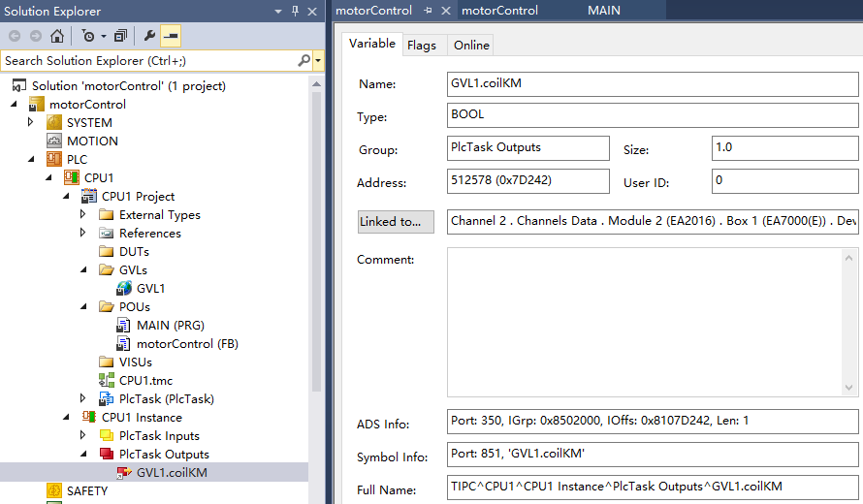
Task: Click the Pending Changes Filter clock icon
Action: click(x=88, y=36)
